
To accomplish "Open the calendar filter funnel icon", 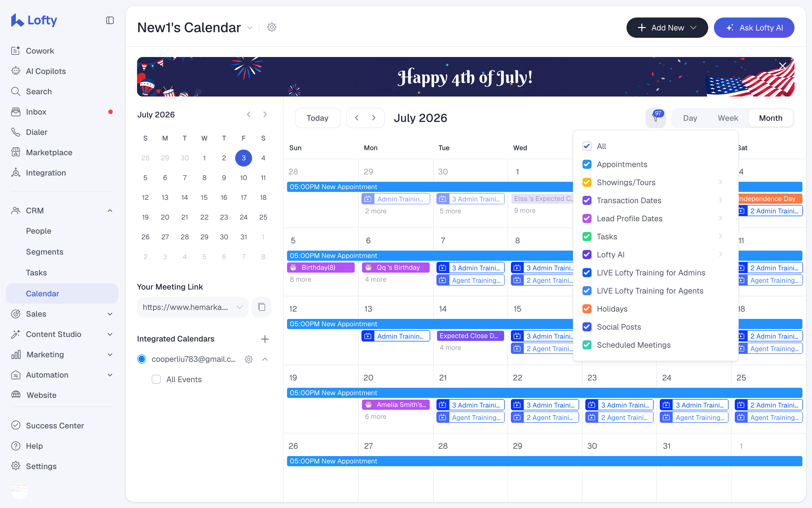I will (655, 118).
